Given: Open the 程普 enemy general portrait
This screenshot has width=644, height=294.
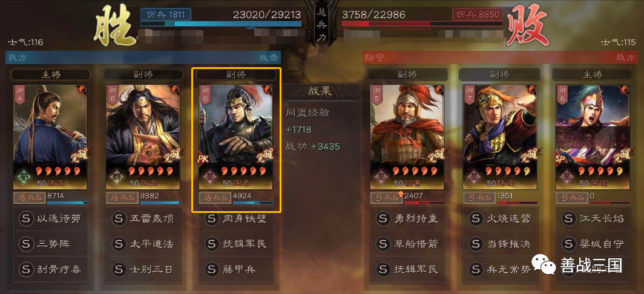Looking at the screenshot, I should [407, 137].
